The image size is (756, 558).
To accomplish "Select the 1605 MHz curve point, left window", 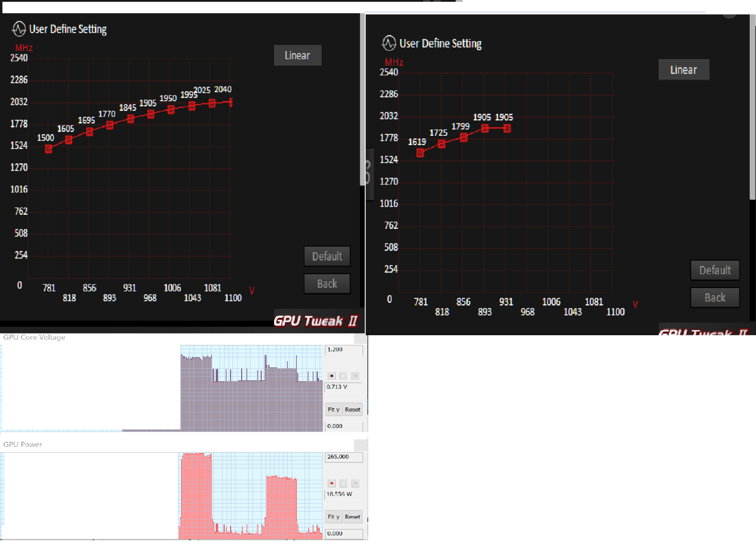I will pyautogui.click(x=69, y=140).
